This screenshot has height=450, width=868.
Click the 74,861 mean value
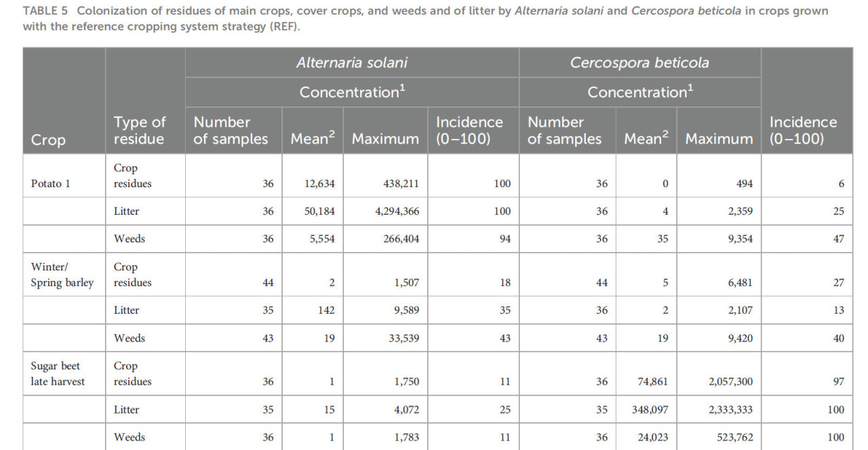[651, 382]
